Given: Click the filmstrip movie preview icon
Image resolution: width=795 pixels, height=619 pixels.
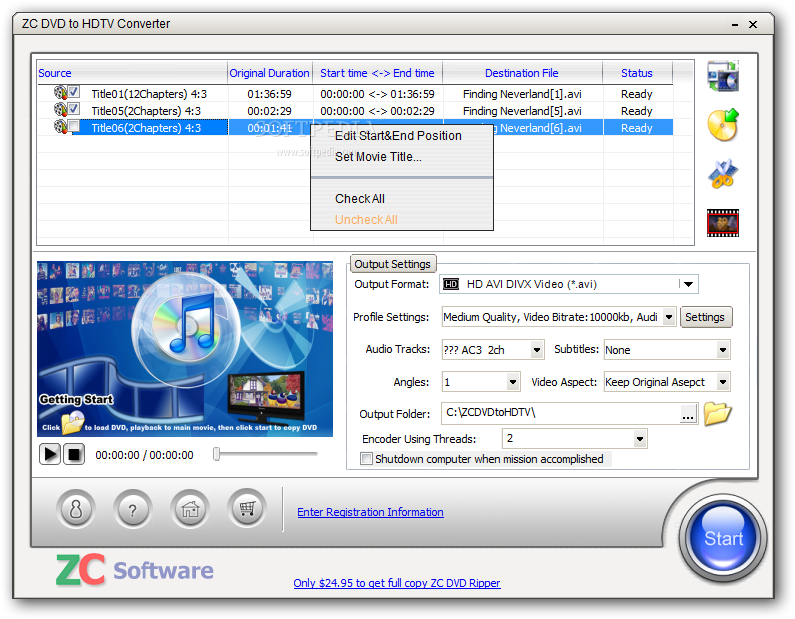Looking at the screenshot, I should [723, 223].
